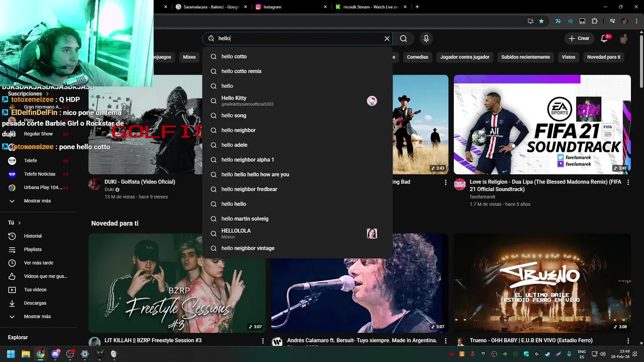
Task: Open YouTube notifications bell
Action: (605, 38)
